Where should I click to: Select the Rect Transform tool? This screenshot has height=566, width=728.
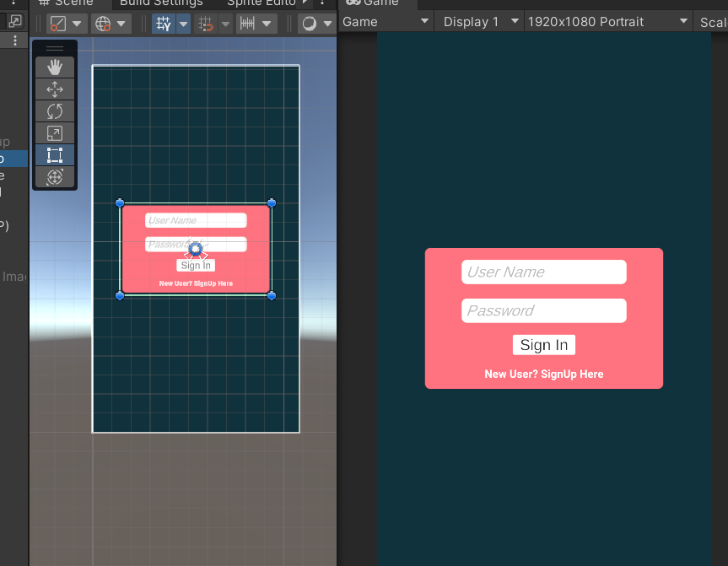tap(55, 155)
